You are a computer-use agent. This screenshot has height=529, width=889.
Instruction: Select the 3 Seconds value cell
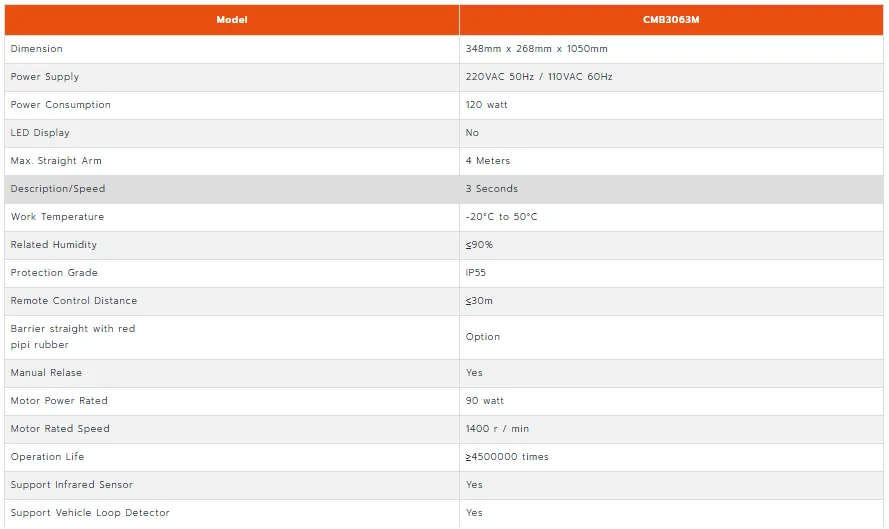(x=671, y=189)
